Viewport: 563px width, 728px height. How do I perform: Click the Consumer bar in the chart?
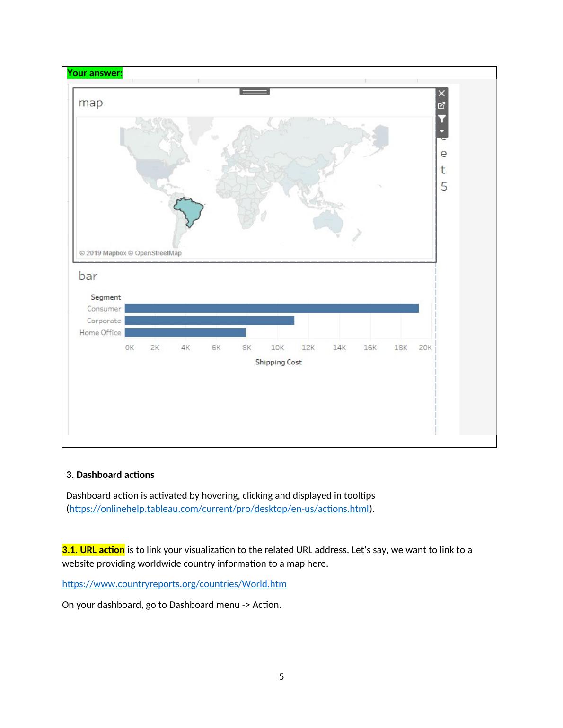tap(271, 309)
